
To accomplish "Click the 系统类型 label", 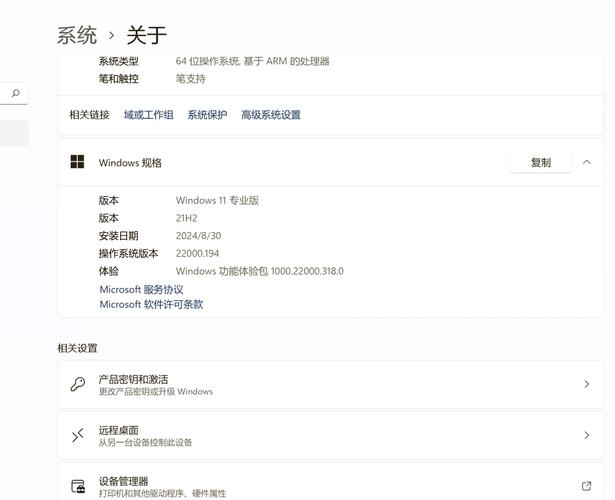I will tap(118, 61).
